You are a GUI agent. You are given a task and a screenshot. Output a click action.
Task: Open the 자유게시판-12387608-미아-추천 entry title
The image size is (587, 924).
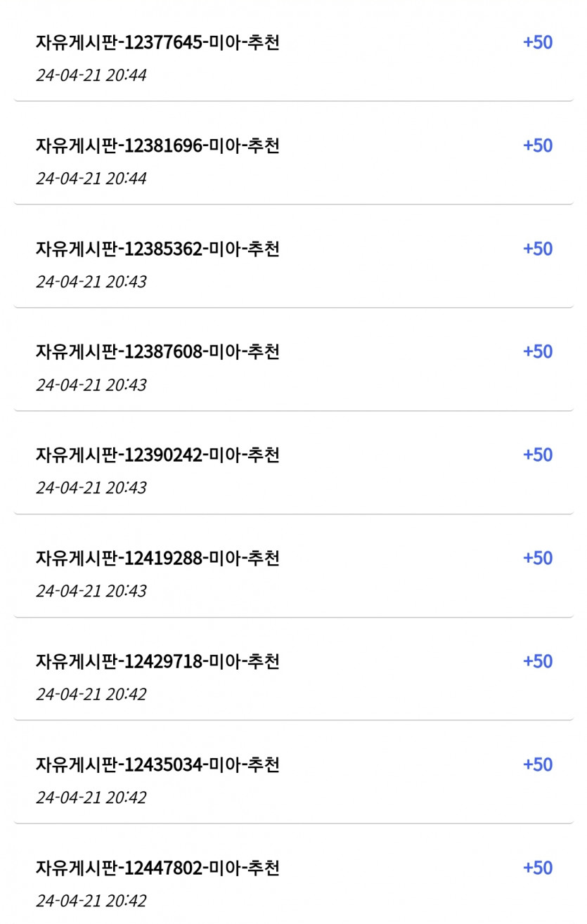157,352
